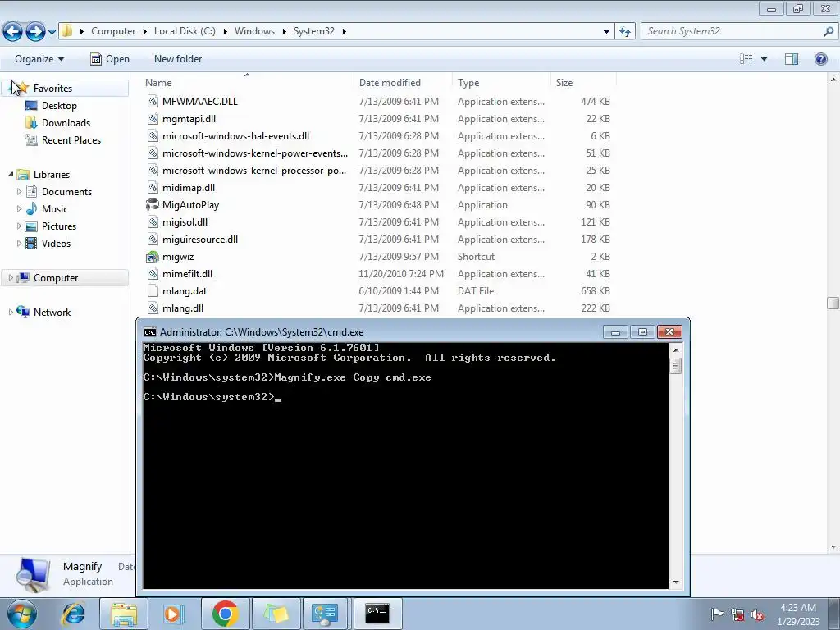Open the address bar history dropdown

(606, 32)
